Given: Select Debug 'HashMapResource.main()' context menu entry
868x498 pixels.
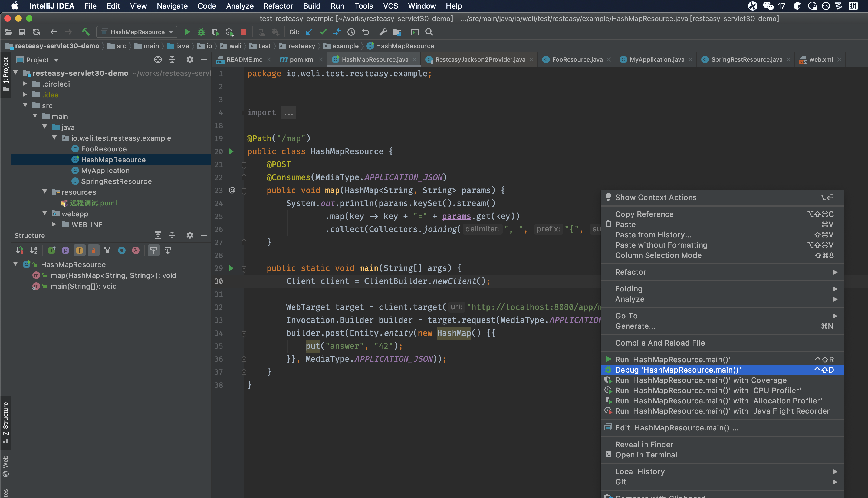Looking at the screenshot, I should [x=678, y=370].
